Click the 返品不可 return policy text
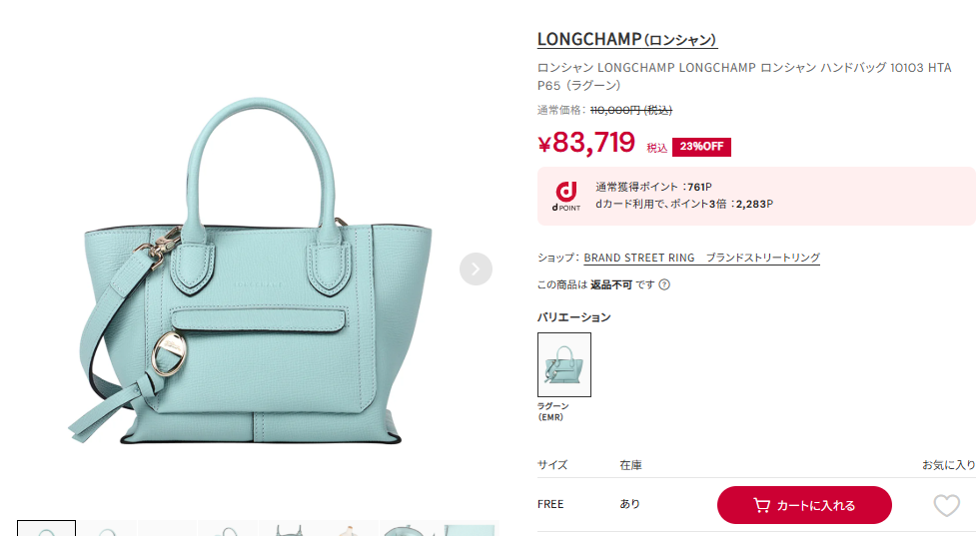 (611, 284)
